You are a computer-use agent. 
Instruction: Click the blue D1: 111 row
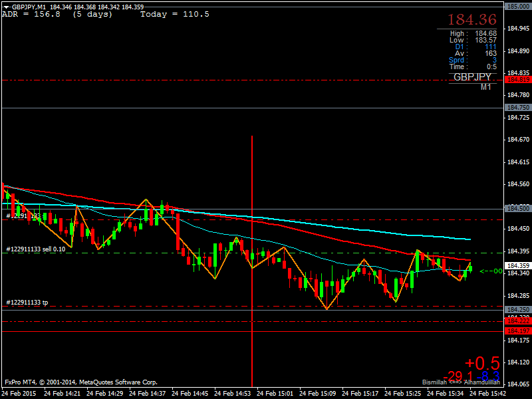tap(475, 47)
